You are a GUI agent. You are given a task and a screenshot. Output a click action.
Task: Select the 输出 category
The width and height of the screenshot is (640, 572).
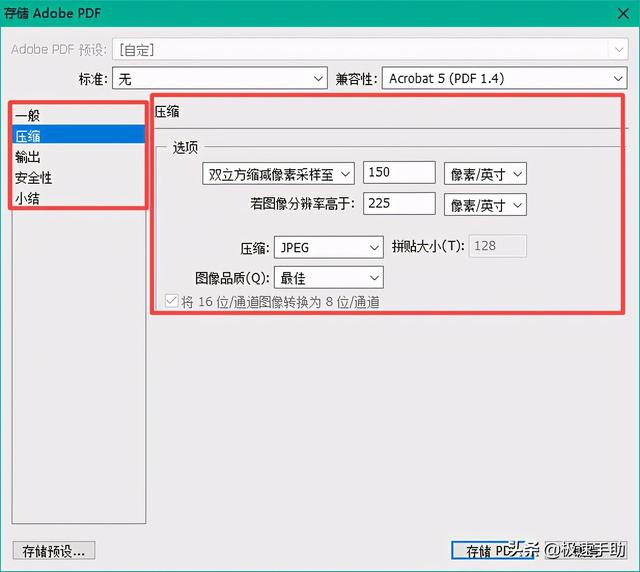pos(78,157)
